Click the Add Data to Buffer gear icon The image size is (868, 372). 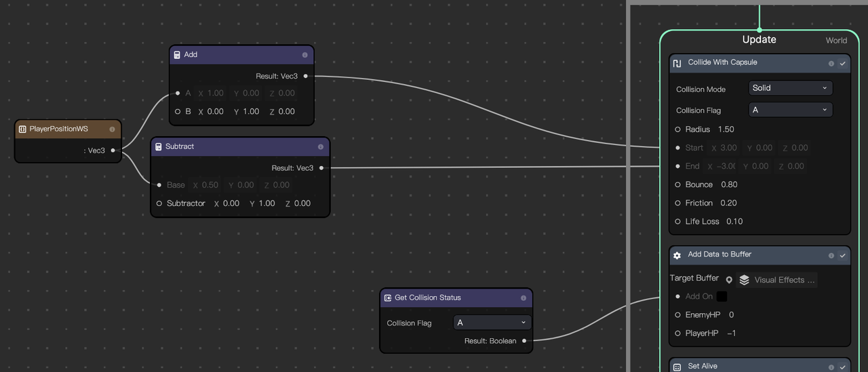(x=677, y=255)
